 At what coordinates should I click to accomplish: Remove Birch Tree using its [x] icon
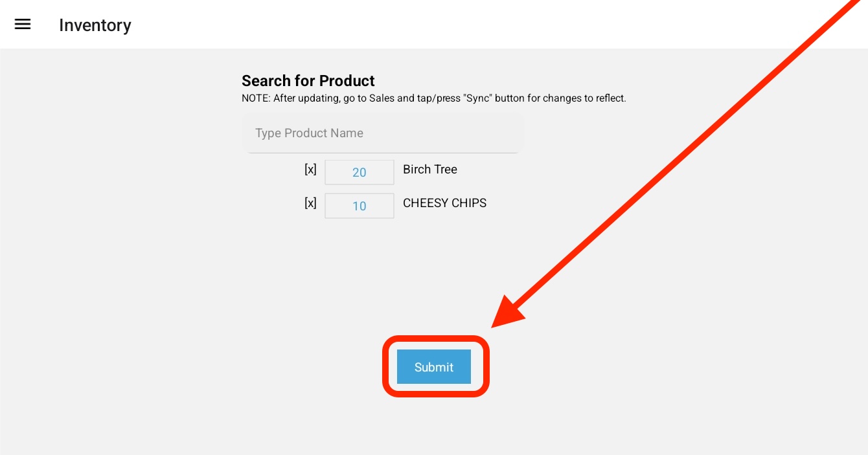pyautogui.click(x=310, y=170)
